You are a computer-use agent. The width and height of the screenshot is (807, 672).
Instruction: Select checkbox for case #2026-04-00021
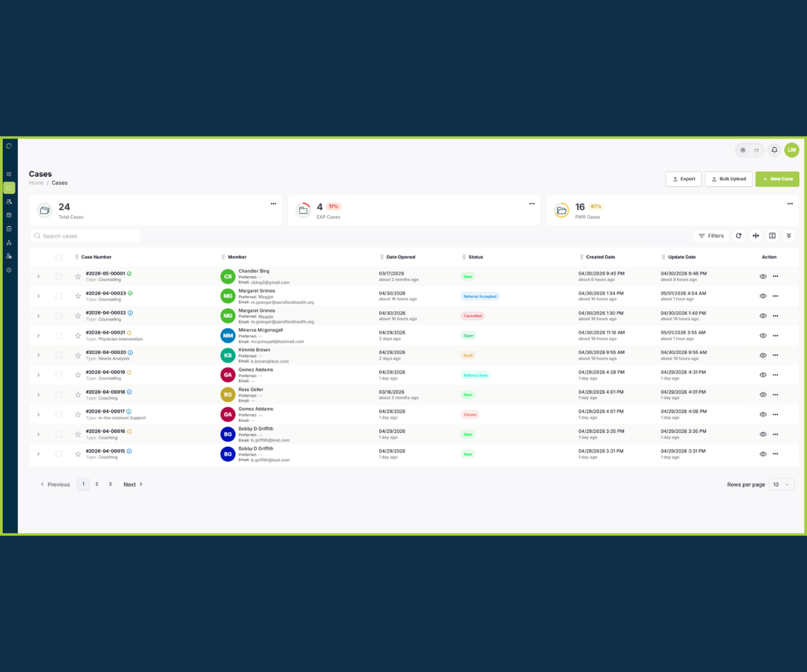[59, 335]
